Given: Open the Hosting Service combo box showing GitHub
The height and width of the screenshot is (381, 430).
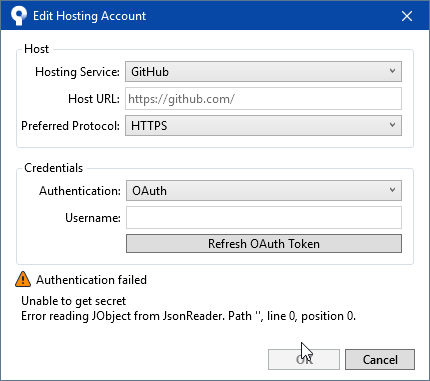Looking at the screenshot, I should click(263, 72).
